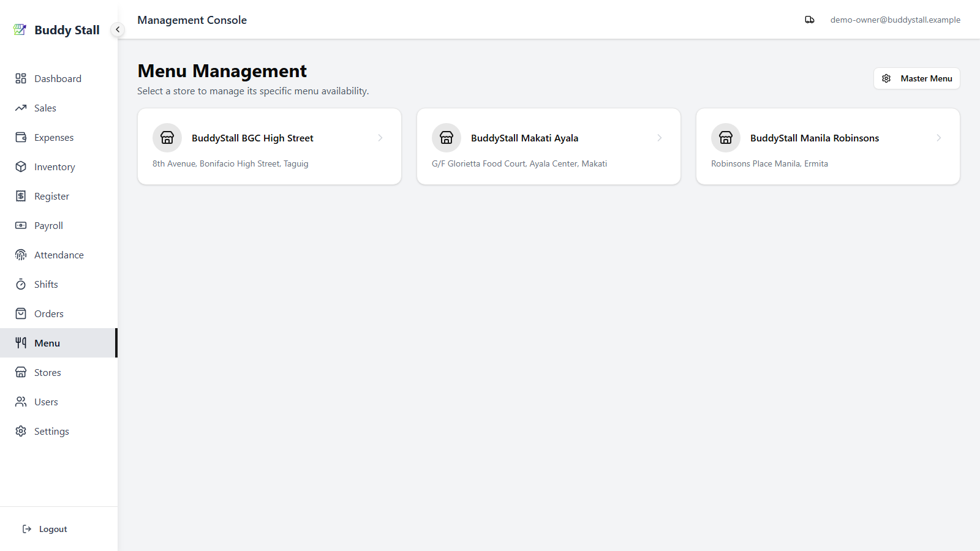Click the Register receipt icon
The height and width of the screenshot is (551, 980).
pos(21,196)
